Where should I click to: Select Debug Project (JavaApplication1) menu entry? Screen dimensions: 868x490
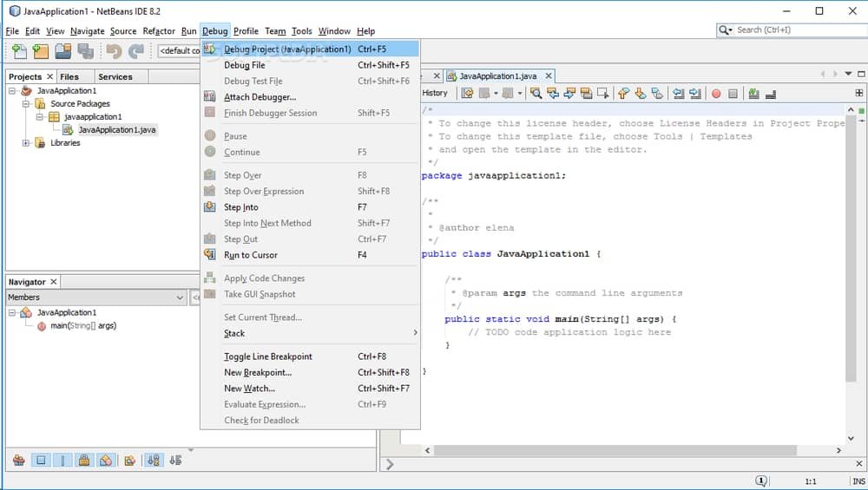287,49
